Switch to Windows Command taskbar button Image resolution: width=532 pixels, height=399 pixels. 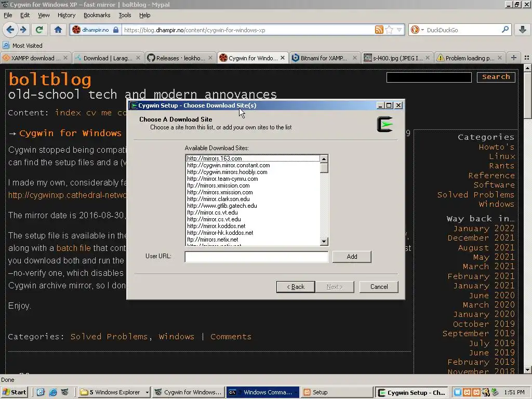point(262,392)
